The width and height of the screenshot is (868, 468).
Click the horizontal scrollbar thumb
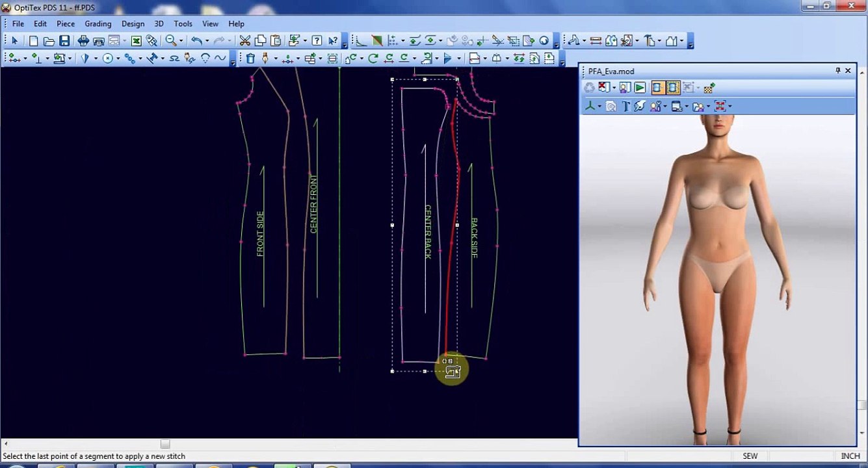tap(165, 444)
